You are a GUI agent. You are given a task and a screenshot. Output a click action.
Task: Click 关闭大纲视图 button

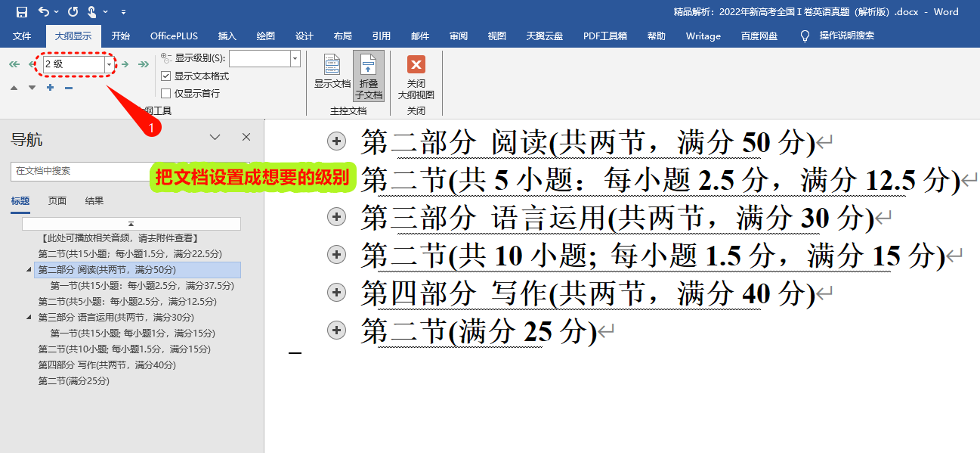coord(416,76)
